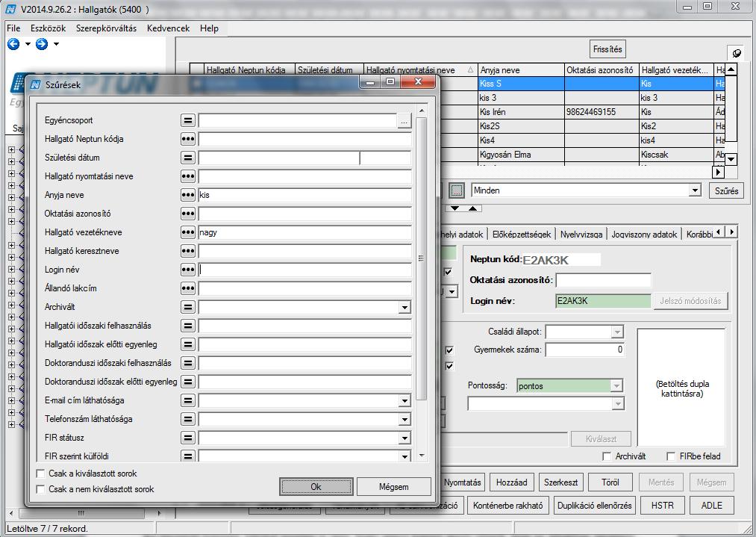Open the Minden filter combo box

[x=695, y=190]
